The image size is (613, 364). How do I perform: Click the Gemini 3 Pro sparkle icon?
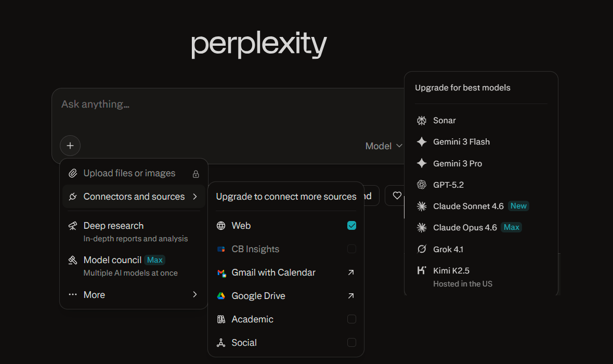click(422, 163)
